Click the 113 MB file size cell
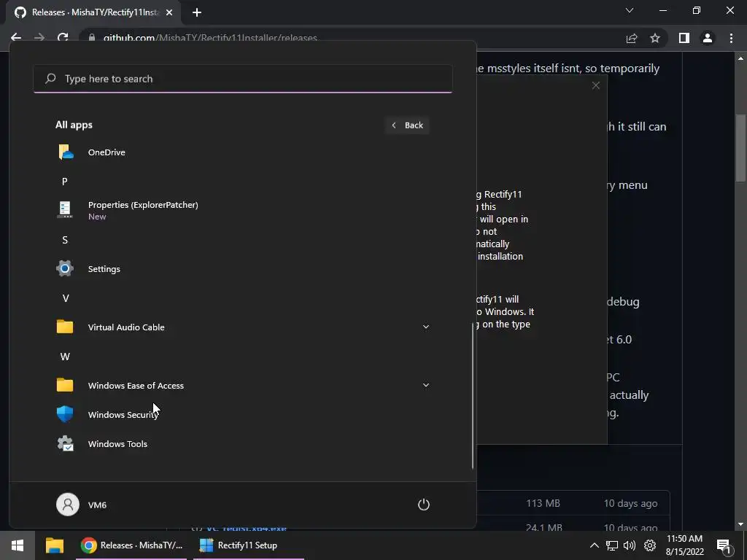The height and width of the screenshot is (560, 747). click(x=543, y=503)
